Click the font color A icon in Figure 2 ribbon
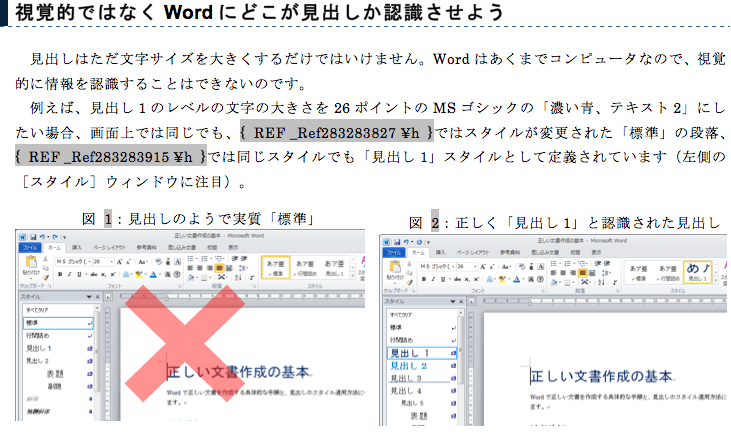Viewport: 731px width, 446px height. (x=517, y=280)
